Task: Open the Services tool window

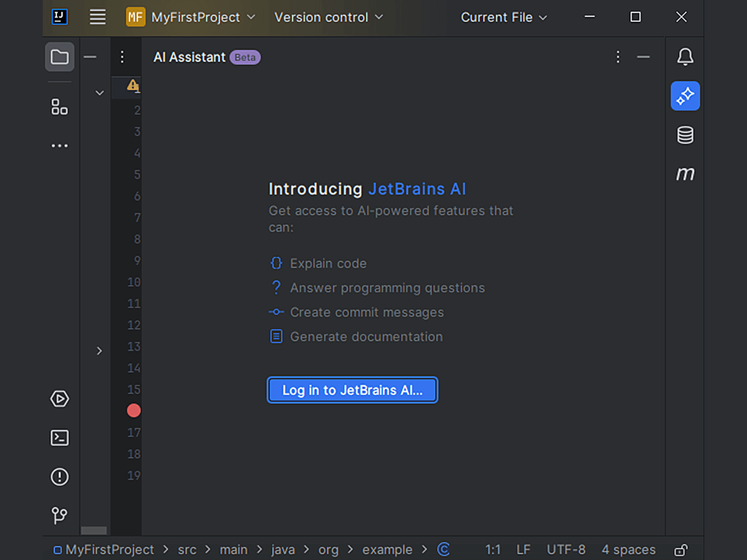Action: point(59,399)
